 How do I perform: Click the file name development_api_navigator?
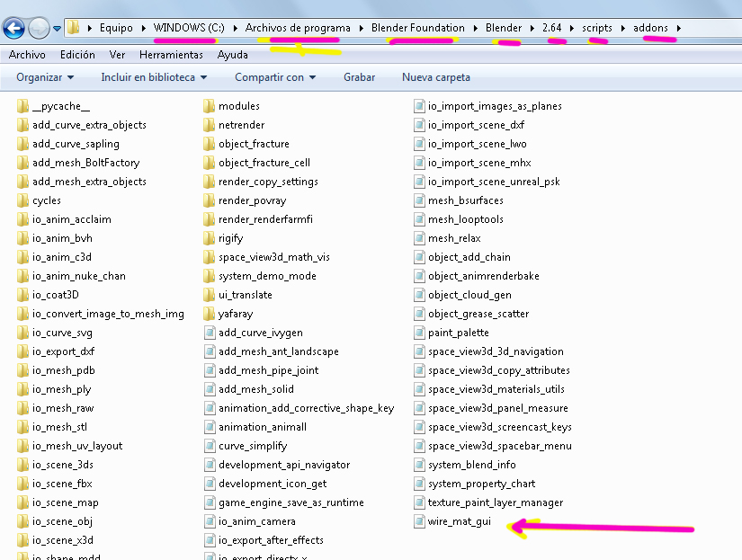point(284,465)
